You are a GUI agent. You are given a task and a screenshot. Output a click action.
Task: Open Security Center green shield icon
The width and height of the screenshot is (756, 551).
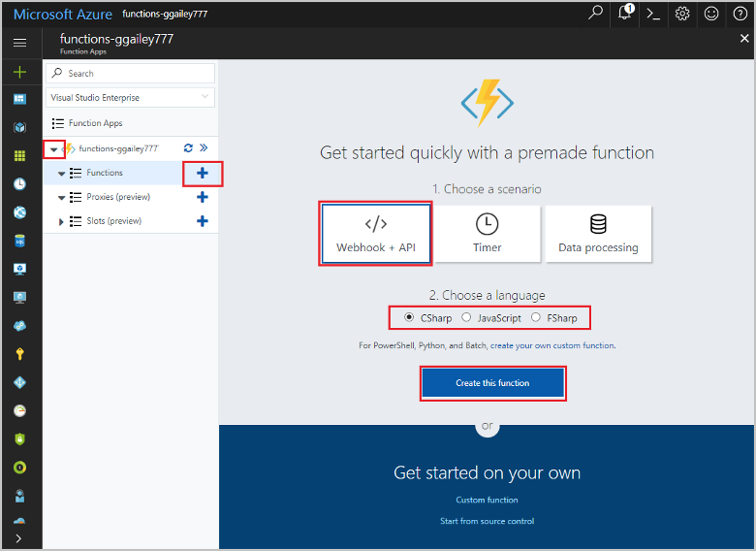click(x=19, y=439)
